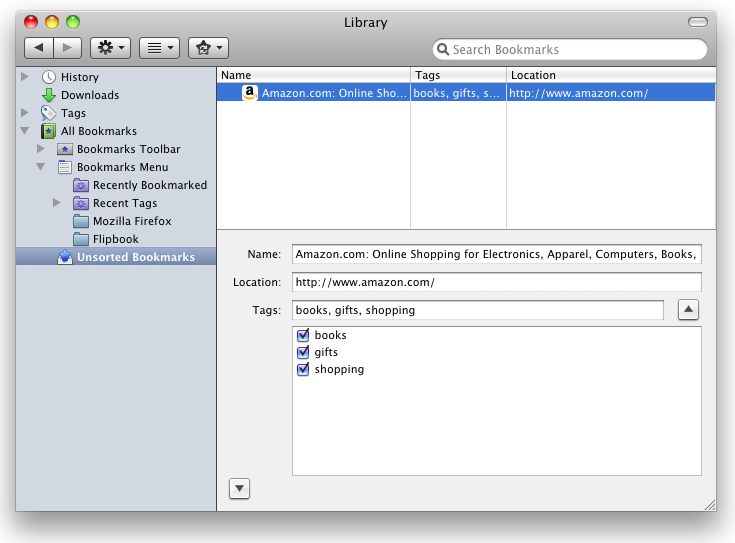735x543 pixels.
Task: Uncheck the shopping tag checkbox
Action: pyautogui.click(x=303, y=370)
